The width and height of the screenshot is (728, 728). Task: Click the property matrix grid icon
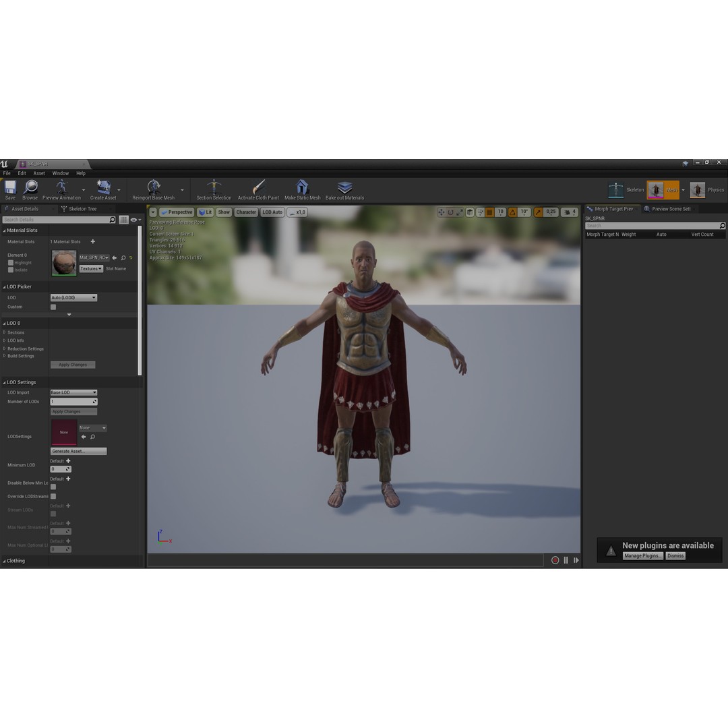point(123,220)
